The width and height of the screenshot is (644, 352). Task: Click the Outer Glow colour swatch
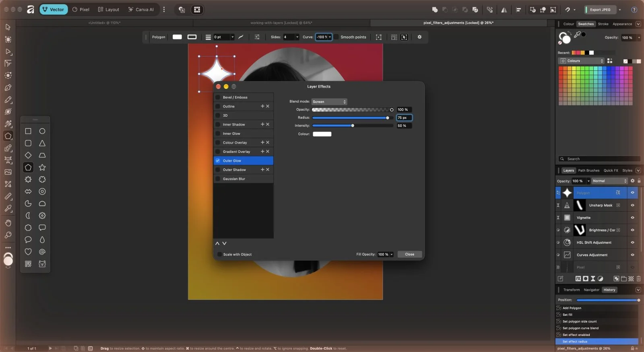(322, 134)
